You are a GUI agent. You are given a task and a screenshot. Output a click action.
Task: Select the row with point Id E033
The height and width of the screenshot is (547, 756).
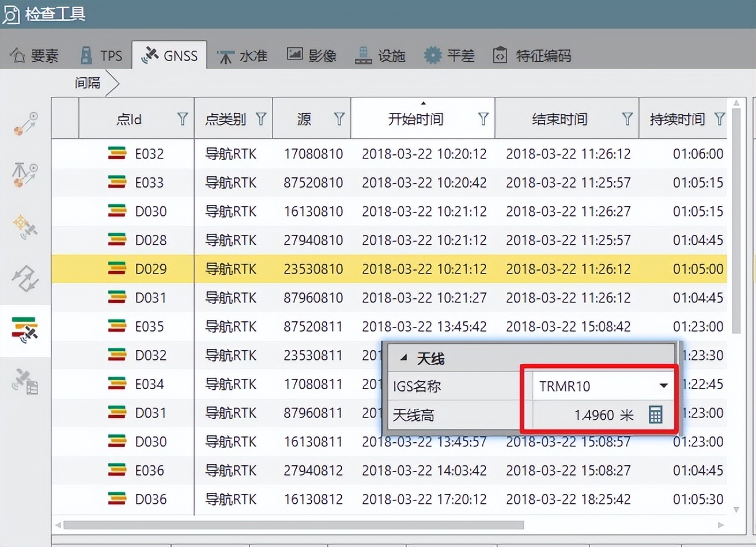[389, 183]
